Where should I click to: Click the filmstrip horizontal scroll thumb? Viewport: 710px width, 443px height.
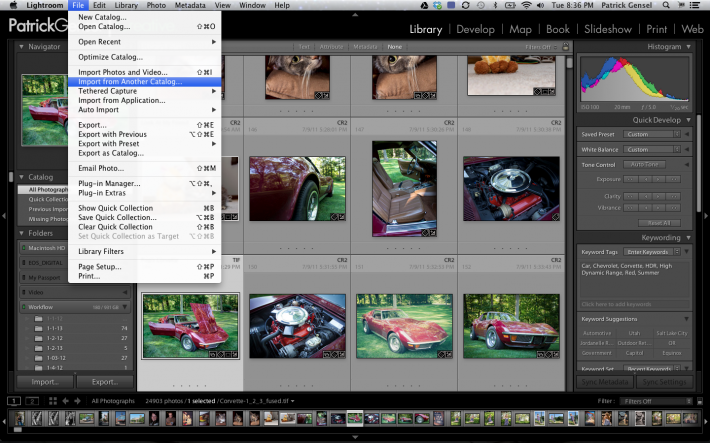(x=18, y=429)
